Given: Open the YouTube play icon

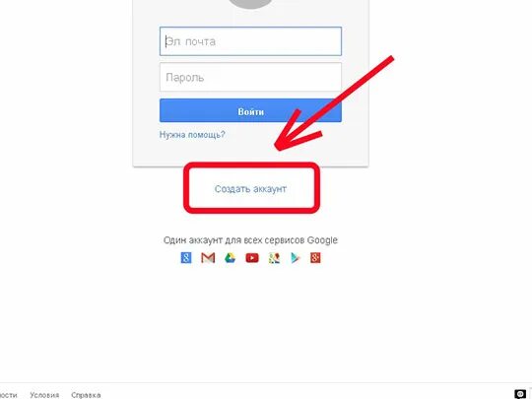Looking at the screenshot, I should coord(252,258).
